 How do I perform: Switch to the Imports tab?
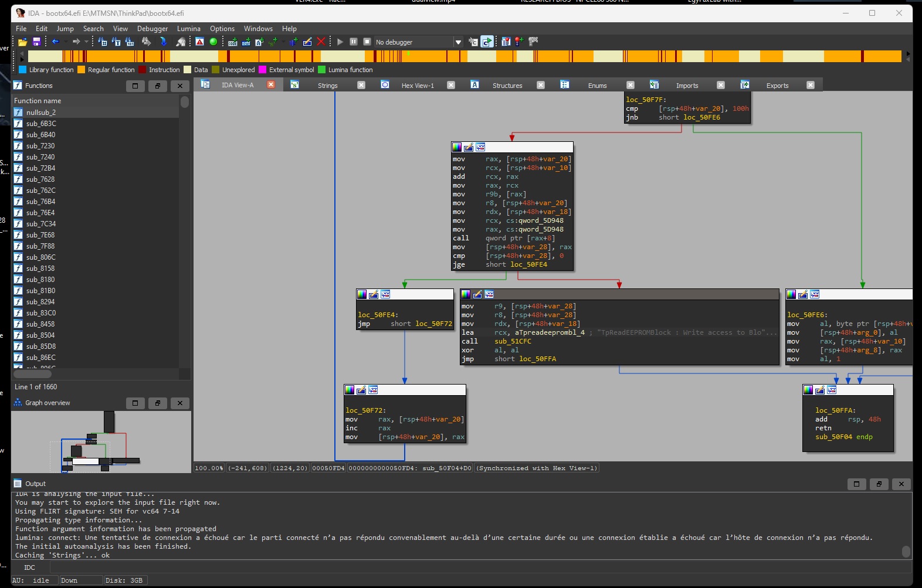coord(687,86)
